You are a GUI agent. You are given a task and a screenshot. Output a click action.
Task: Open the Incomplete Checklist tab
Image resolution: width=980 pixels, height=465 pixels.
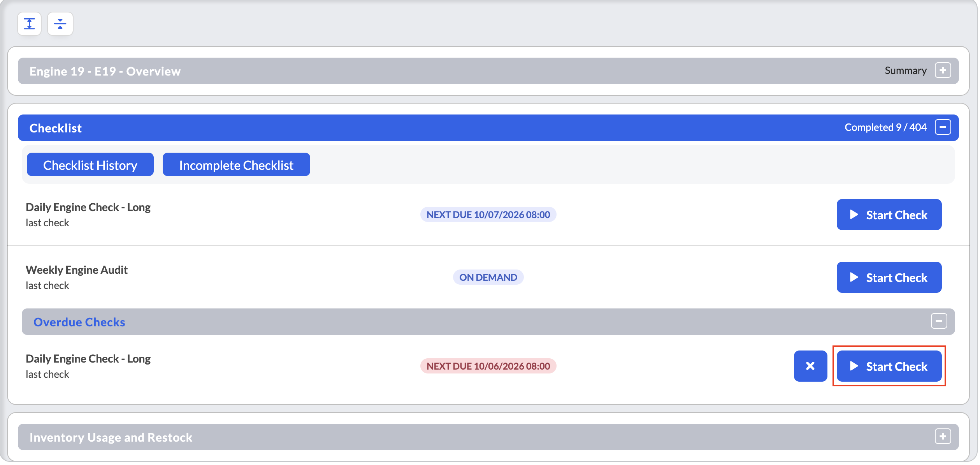click(x=236, y=165)
